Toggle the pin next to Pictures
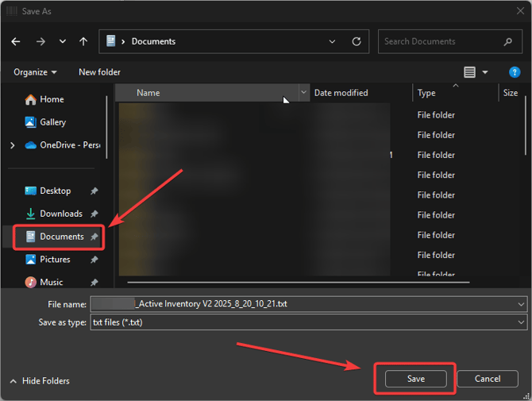 coord(94,260)
